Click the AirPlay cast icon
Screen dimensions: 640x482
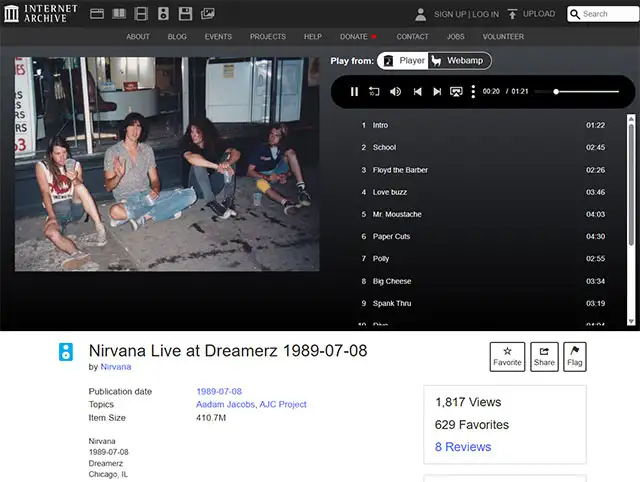pos(456,92)
